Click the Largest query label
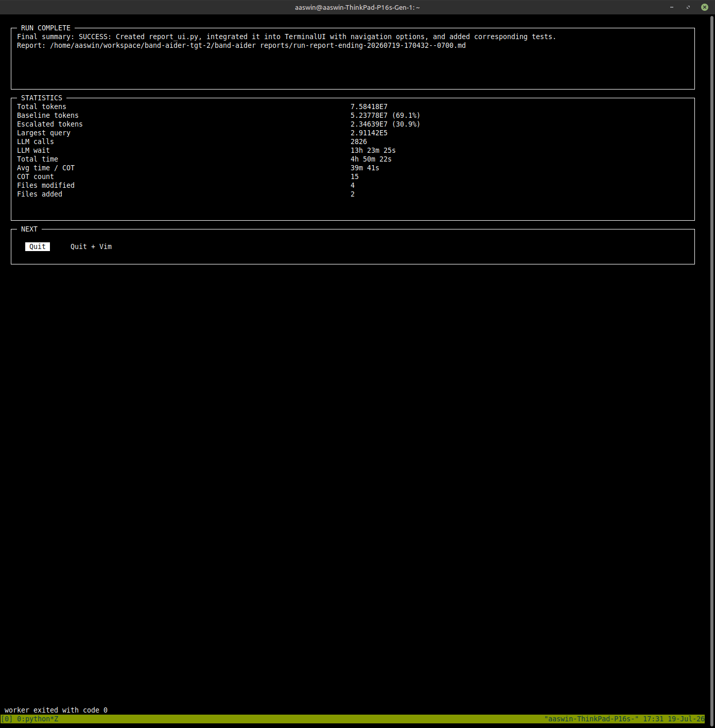This screenshot has height=728, width=715. (44, 133)
